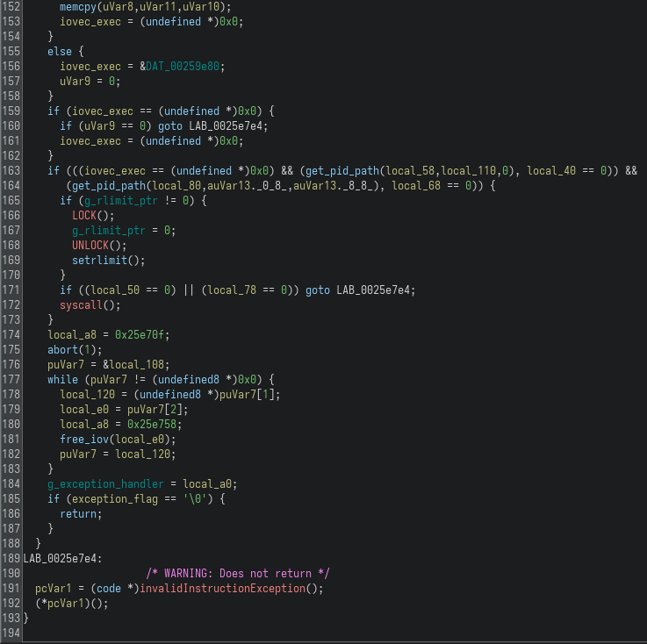Select the local_108 variable reference
647x644 pixels.
(140, 364)
